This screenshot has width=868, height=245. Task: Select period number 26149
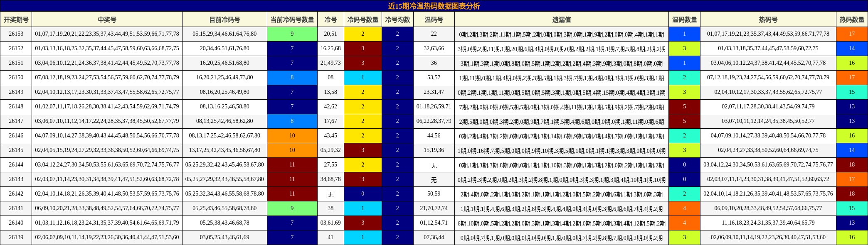(16, 92)
